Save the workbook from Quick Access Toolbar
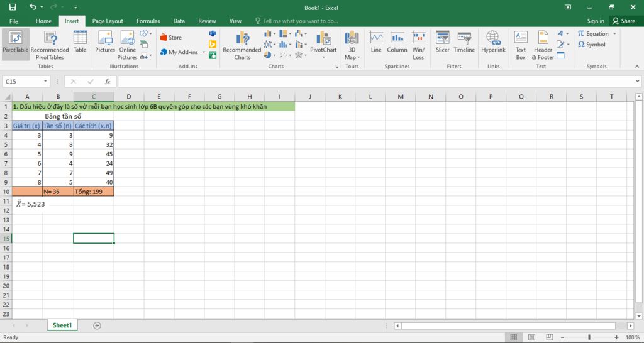Image resolution: width=644 pixels, height=343 pixels. [x=13, y=7]
